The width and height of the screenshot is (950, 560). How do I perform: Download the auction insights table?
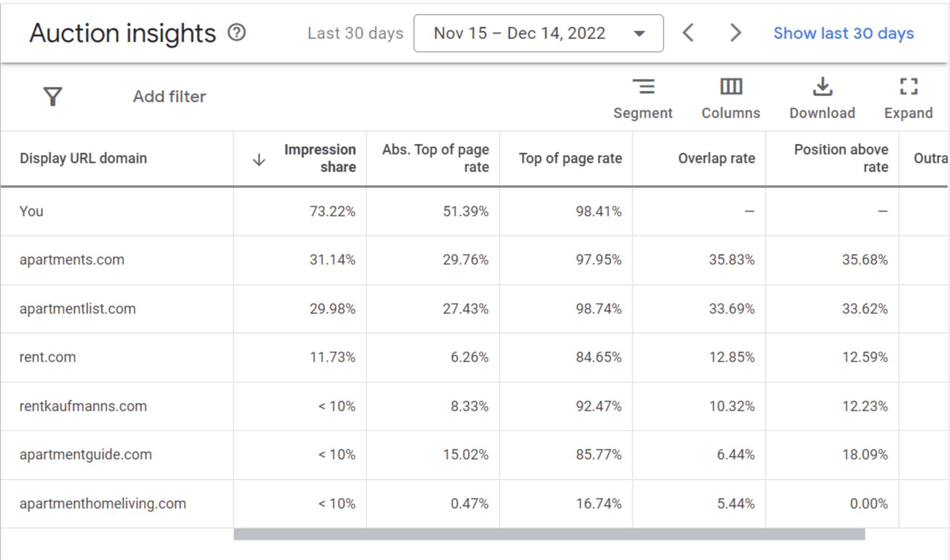(822, 99)
